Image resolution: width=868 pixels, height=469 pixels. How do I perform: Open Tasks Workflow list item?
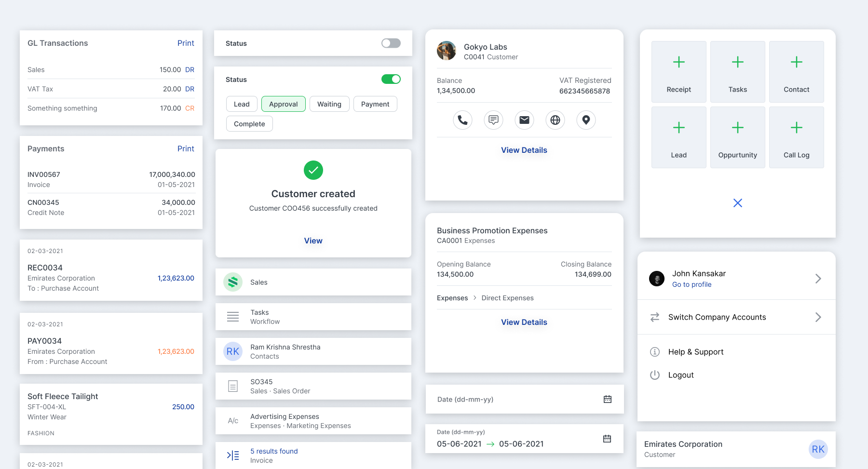click(x=313, y=317)
